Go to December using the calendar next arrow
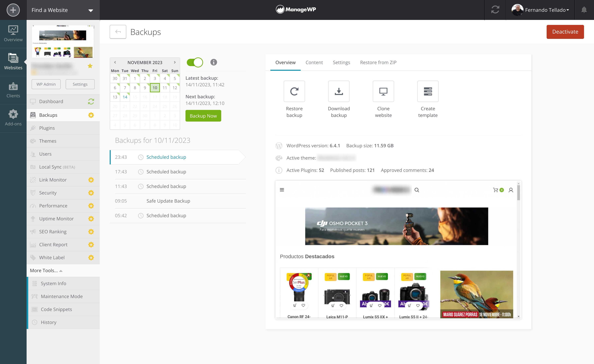 175,62
